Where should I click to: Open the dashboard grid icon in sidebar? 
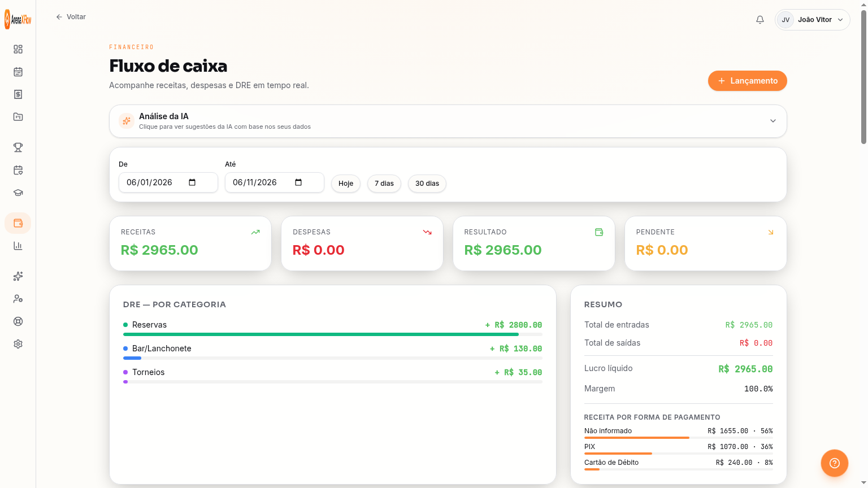18,49
